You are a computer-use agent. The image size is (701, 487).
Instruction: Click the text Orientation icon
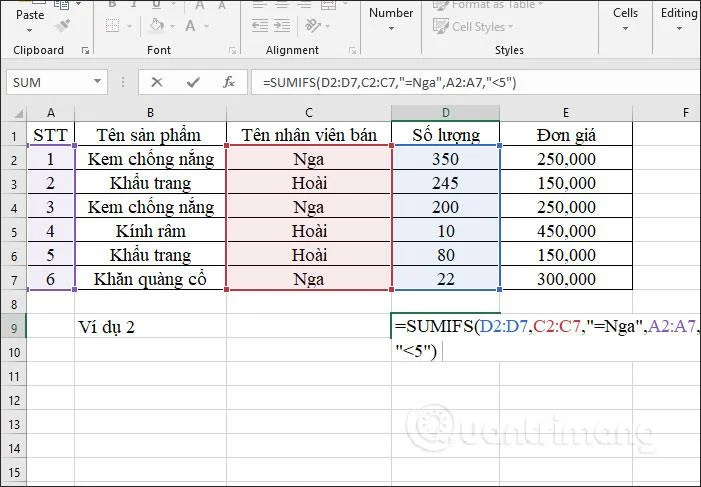[313, 25]
